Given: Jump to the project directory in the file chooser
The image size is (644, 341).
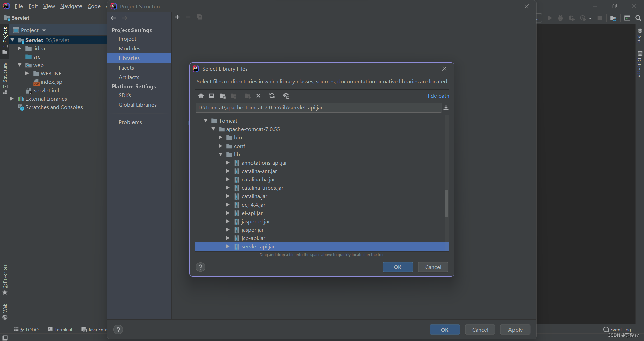Looking at the screenshot, I should [x=223, y=96].
